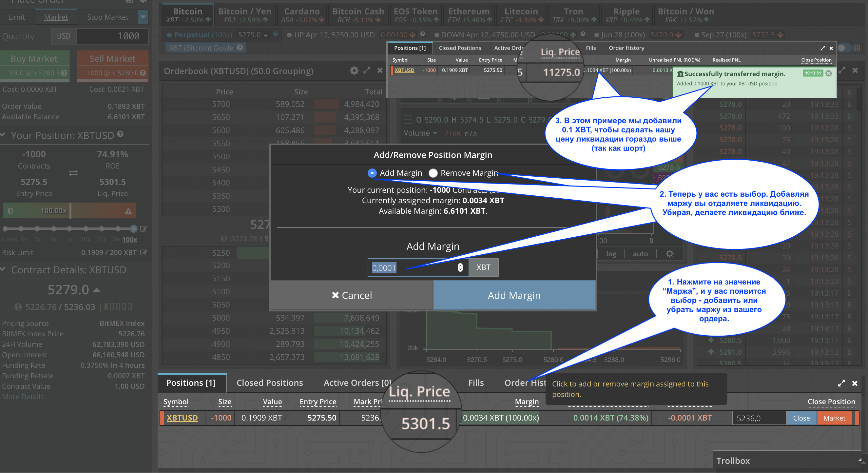
Task: Collapse the Contract Details: XBTUSD section
Action: (x=3, y=269)
